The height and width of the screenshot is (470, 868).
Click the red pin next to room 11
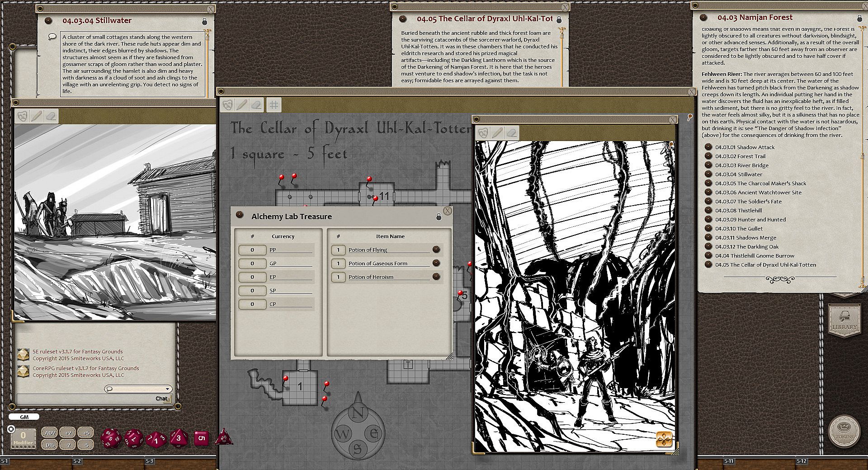coord(375,198)
